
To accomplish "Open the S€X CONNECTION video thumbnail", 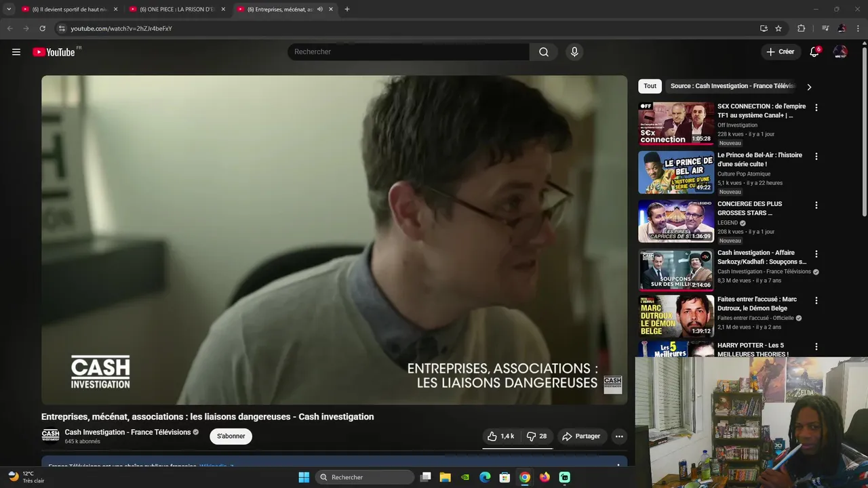I will point(676,123).
